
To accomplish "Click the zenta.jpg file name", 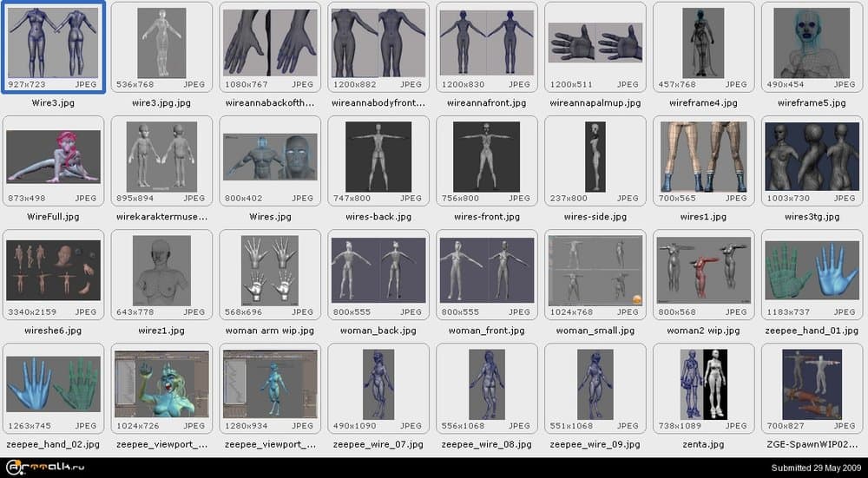I will point(703,444).
